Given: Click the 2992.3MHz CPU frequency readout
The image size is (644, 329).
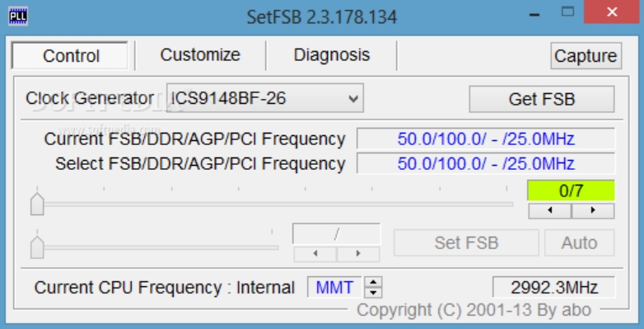Looking at the screenshot, I should (553, 288).
